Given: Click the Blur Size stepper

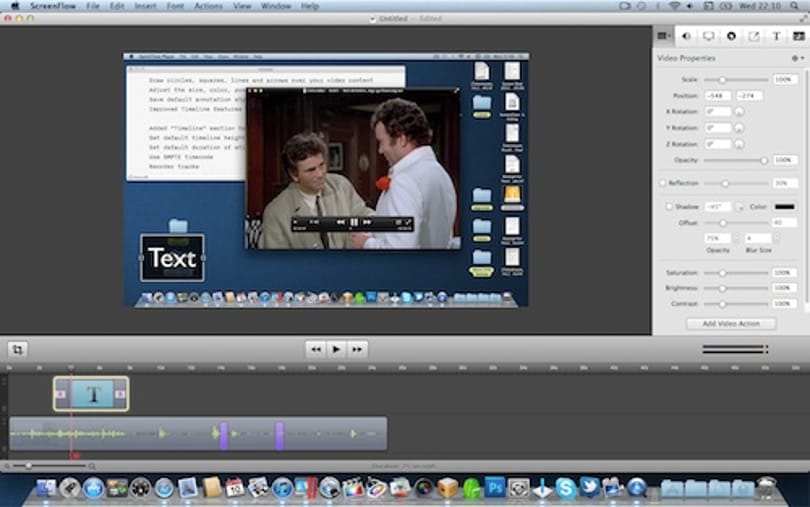Looking at the screenshot, I should (x=776, y=238).
